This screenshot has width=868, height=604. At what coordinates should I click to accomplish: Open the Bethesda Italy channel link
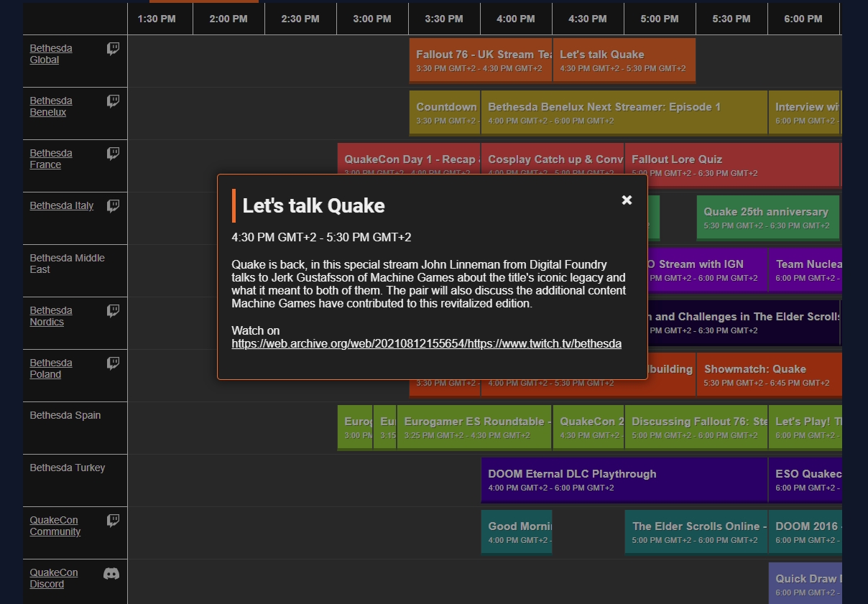pyautogui.click(x=62, y=205)
